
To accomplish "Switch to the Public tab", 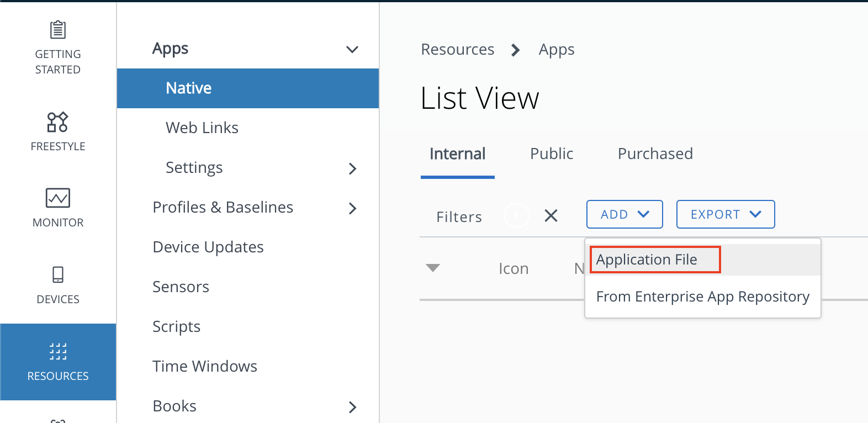I will click(x=552, y=154).
